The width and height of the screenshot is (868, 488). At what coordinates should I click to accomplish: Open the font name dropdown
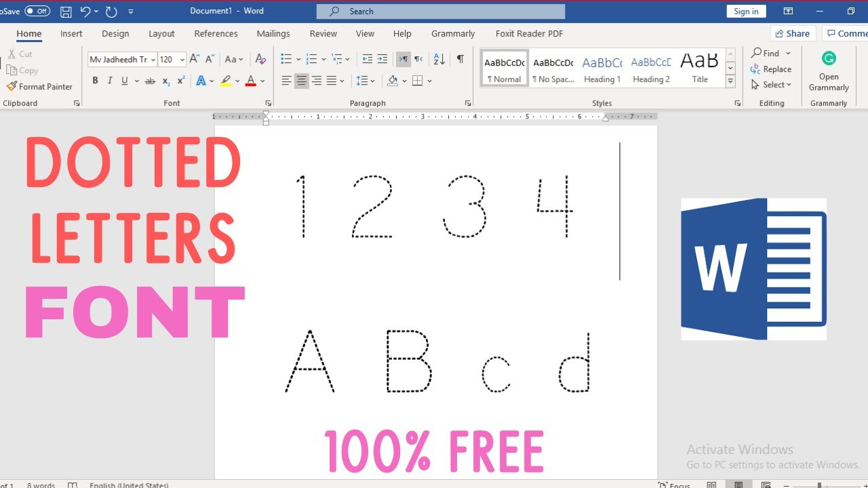click(x=153, y=59)
